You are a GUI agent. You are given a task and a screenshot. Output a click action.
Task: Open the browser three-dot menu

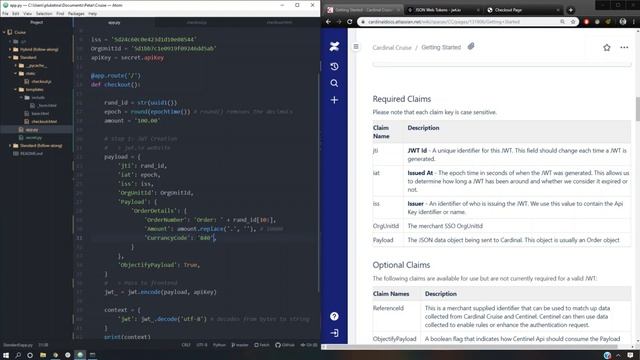(x=634, y=22)
